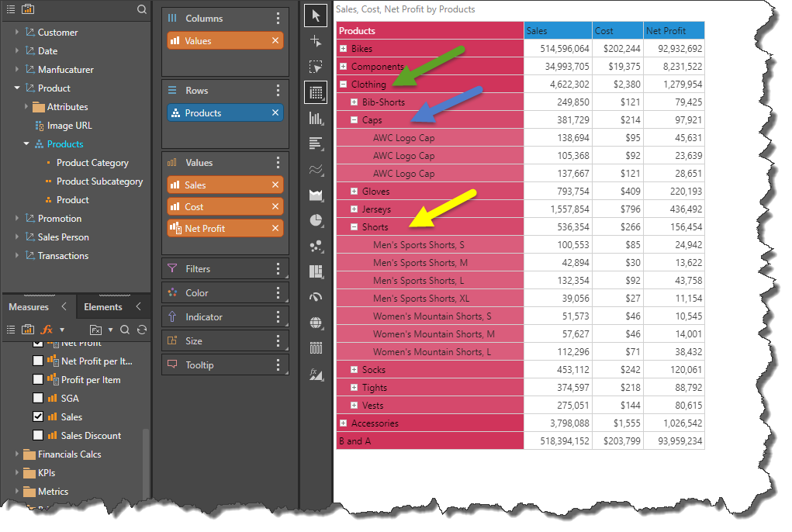Pick the column chart visualization
This screenshot has height=532, width=792.
(x=315, y=118)
